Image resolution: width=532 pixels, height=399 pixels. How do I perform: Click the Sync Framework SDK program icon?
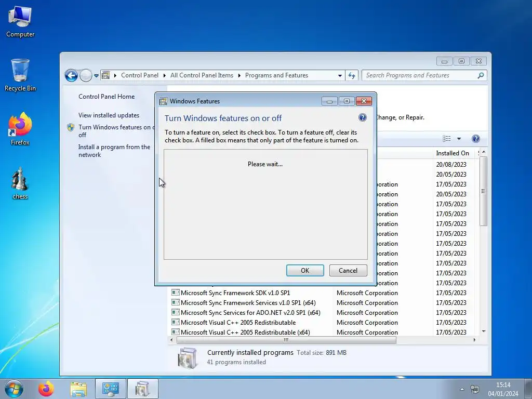coord(176,292)
